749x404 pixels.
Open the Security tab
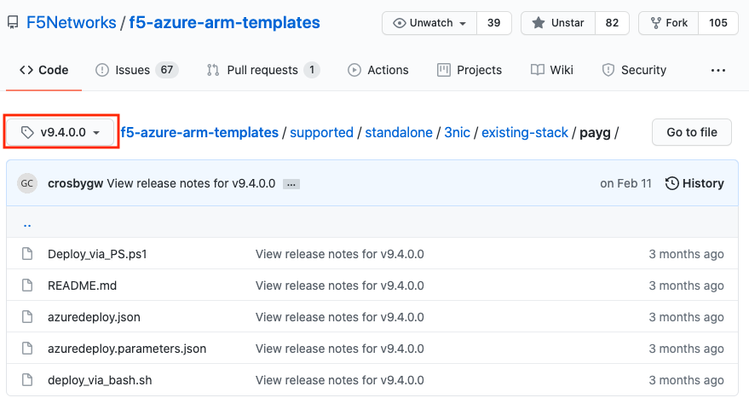tap(633, 70)
